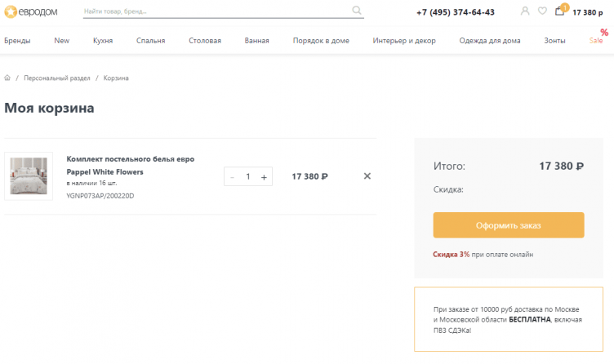Open the user account icon
This screenshot has width=614, height=364.
coord(525,11)
